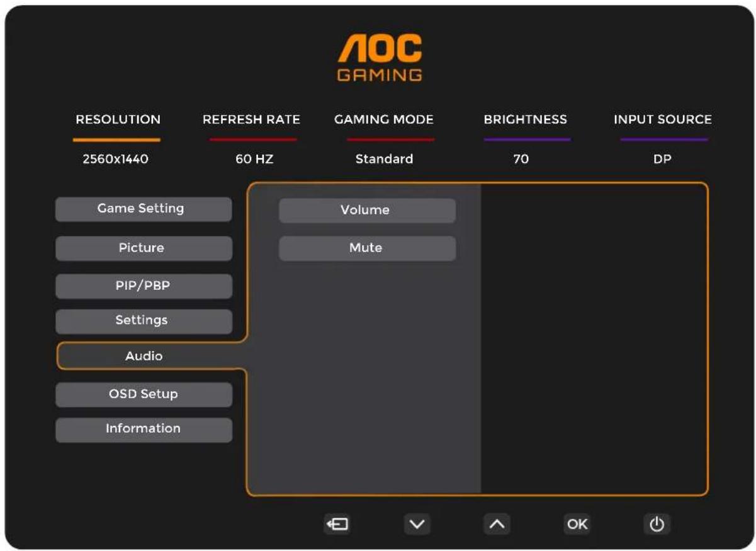Click the Standard gaming mode value
Viewport: 756px width, 551px height.
(384, 159)
